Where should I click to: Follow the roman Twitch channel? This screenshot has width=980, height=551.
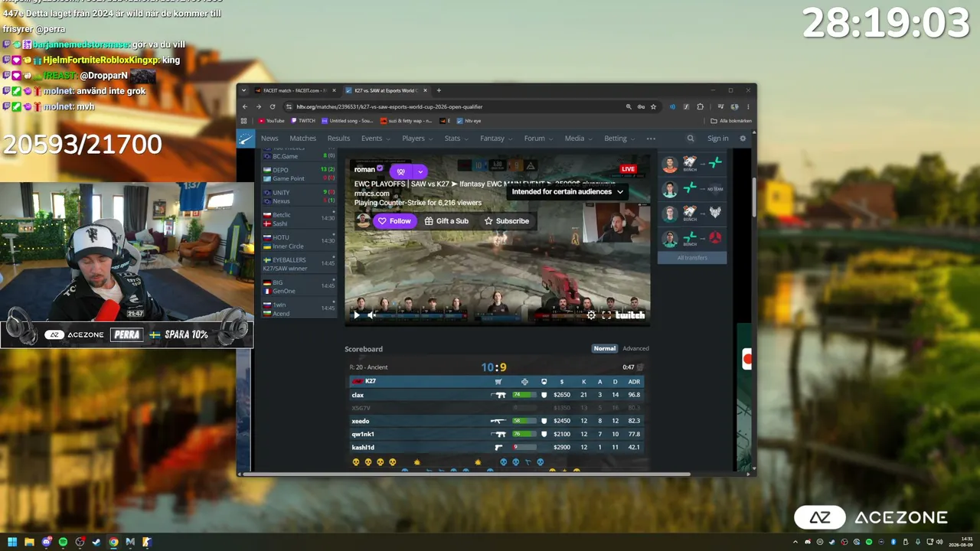pyautogui.click(x=395, y=221)
